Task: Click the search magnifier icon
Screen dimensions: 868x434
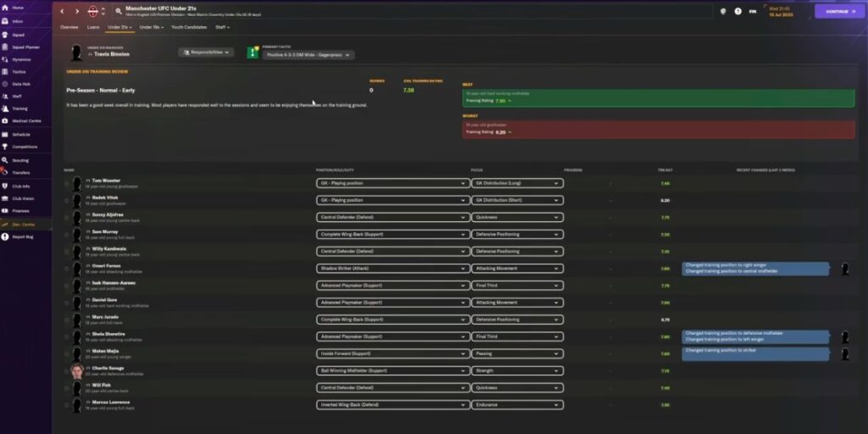Action: click(119, 11)
